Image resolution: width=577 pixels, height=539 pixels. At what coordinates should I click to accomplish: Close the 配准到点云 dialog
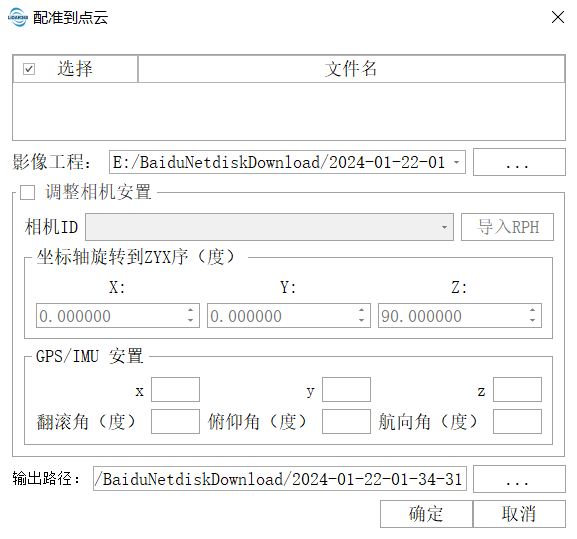click(x=558, y=17)
